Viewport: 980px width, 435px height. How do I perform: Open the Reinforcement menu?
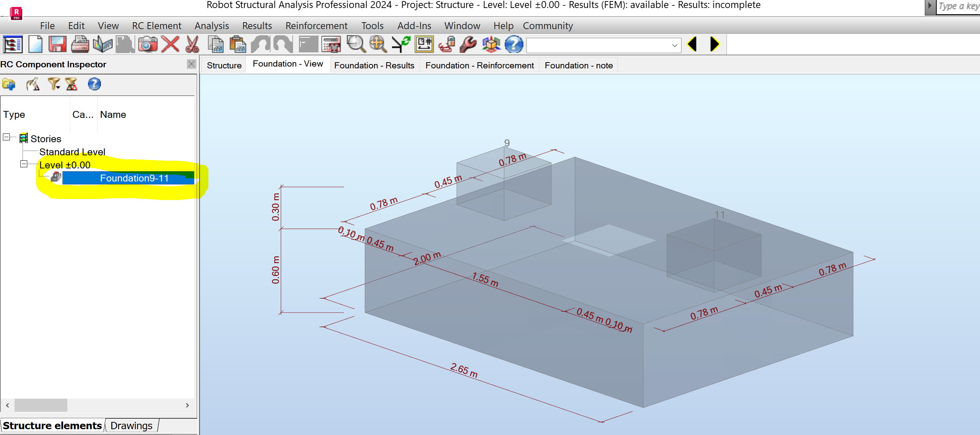click(x=316, y=25)
